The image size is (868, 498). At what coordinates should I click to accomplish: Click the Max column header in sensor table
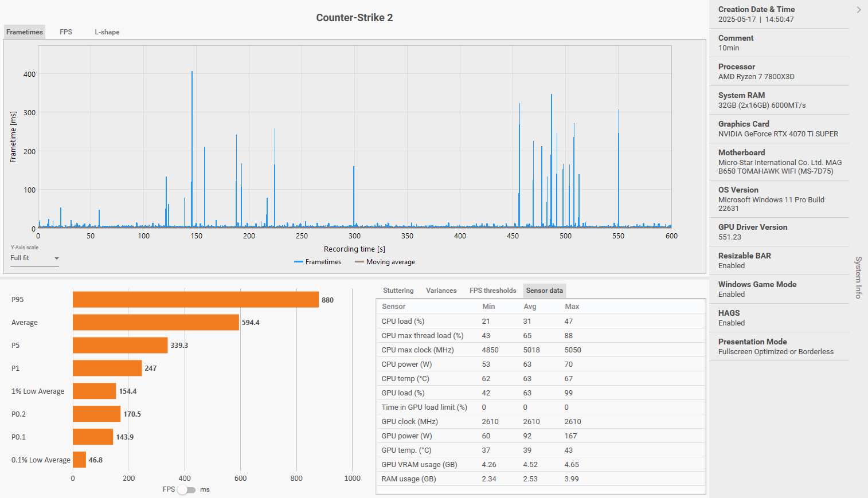572,307
